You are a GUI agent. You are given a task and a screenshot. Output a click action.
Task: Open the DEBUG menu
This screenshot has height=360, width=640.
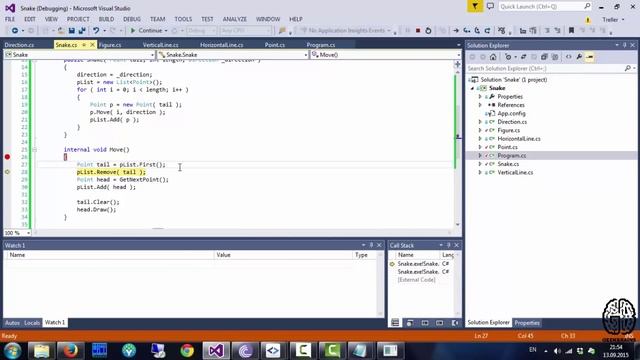click(132, 19)
